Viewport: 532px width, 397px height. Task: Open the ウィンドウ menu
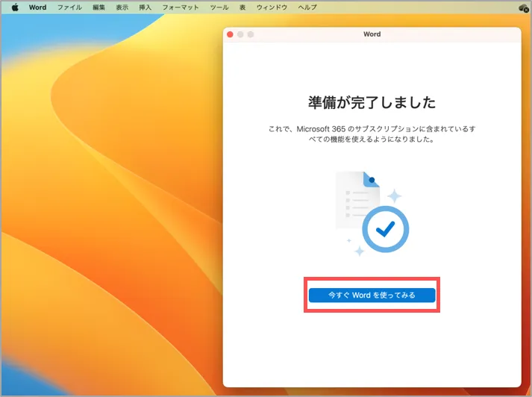pyautogui.click(x=272, y=7)
